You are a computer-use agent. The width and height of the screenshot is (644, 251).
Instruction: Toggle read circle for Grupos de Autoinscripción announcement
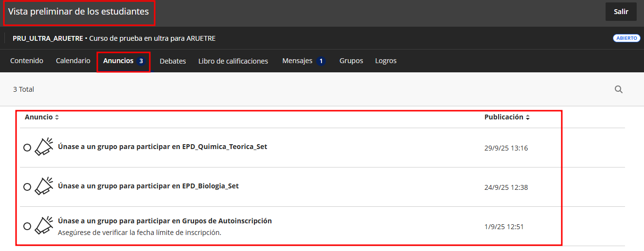(27, 226)
